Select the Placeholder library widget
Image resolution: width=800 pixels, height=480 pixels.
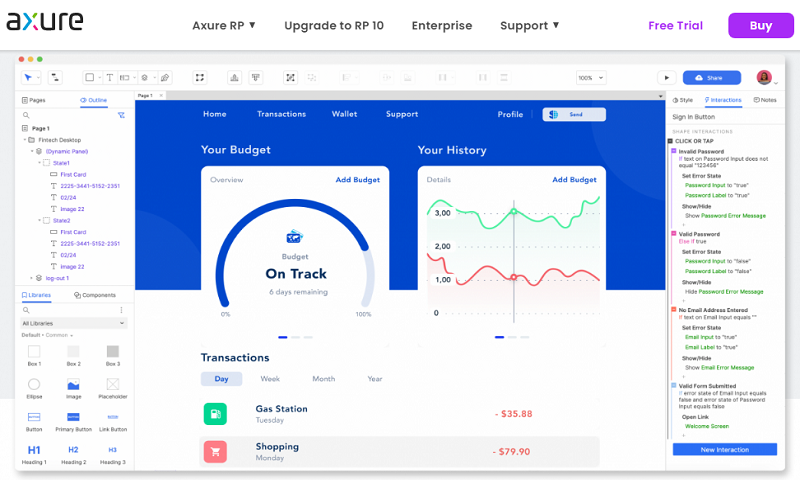tap(113, 388)
